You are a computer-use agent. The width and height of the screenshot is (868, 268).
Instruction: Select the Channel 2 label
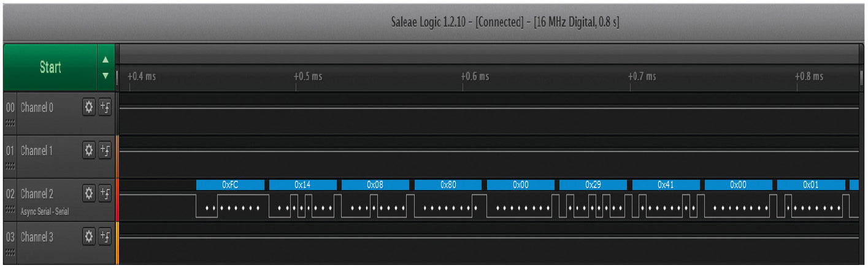(37, 194)
